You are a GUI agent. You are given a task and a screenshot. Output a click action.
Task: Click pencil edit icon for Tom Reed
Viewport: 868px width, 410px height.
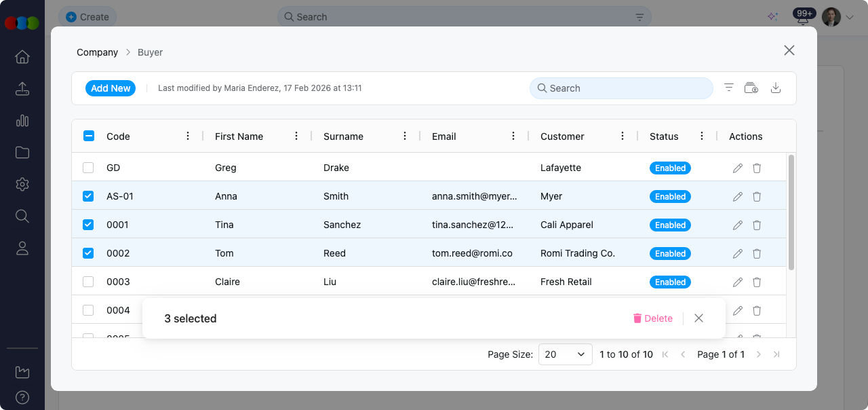[738, 253]
